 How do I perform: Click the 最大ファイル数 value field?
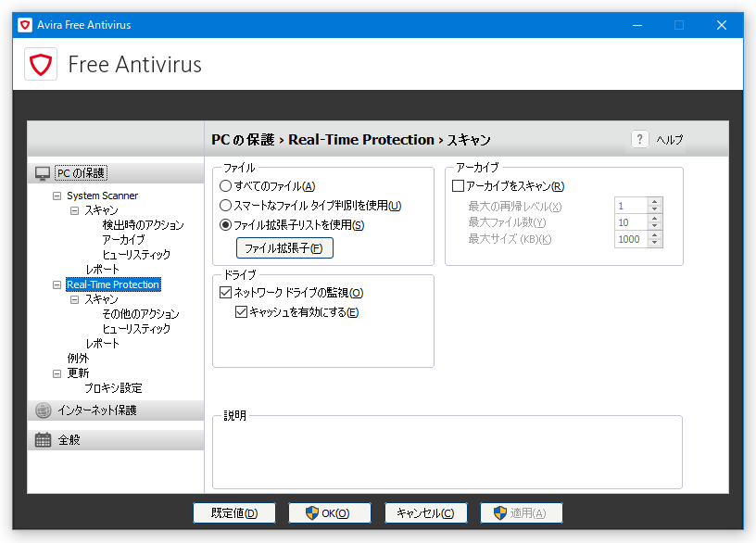click(x=631, y=222)
